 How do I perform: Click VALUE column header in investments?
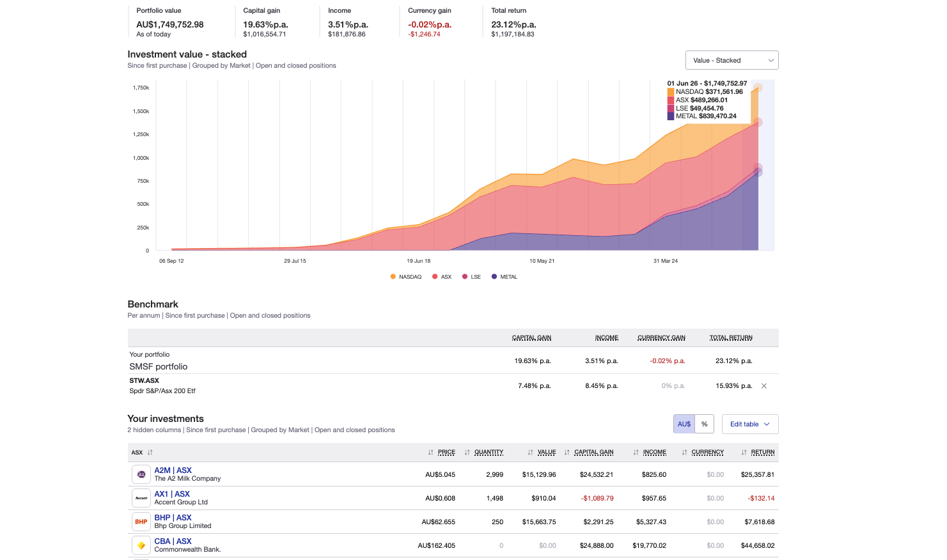(x=547, y=452)
